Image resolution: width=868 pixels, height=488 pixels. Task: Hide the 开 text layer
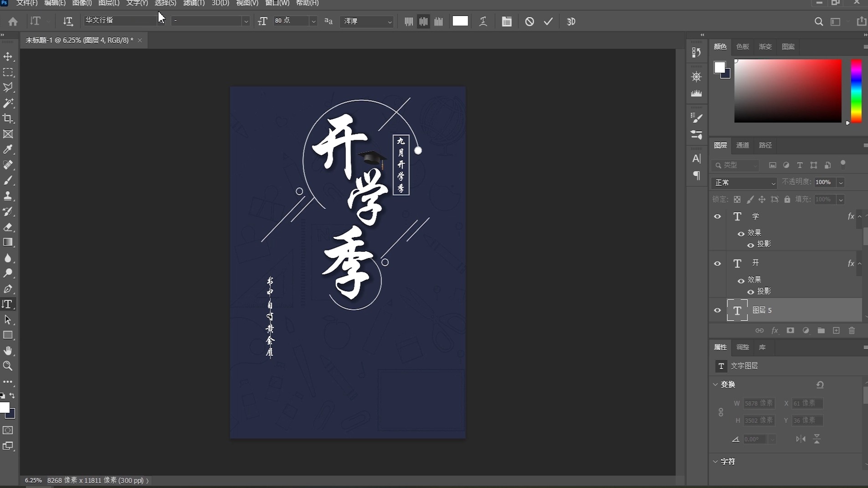(x=717, y=264)
